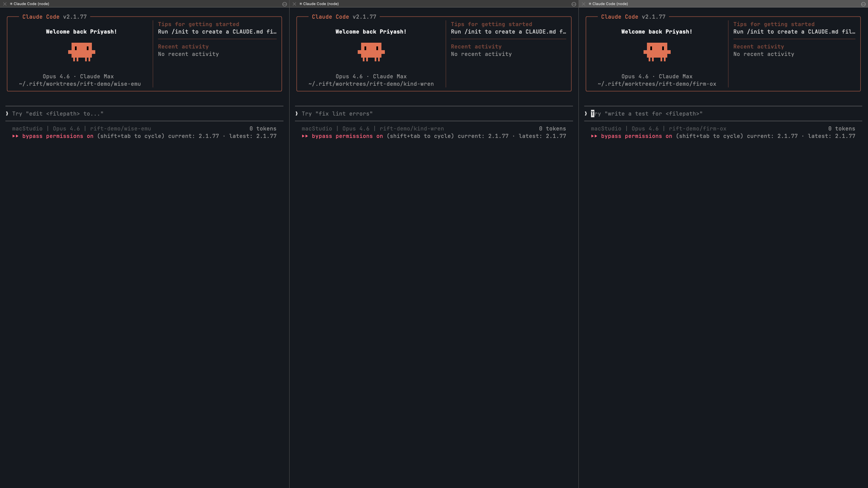Open the middle pane's ellipsis options menu
Screen dimensions: 868x488
coord(574,4)
